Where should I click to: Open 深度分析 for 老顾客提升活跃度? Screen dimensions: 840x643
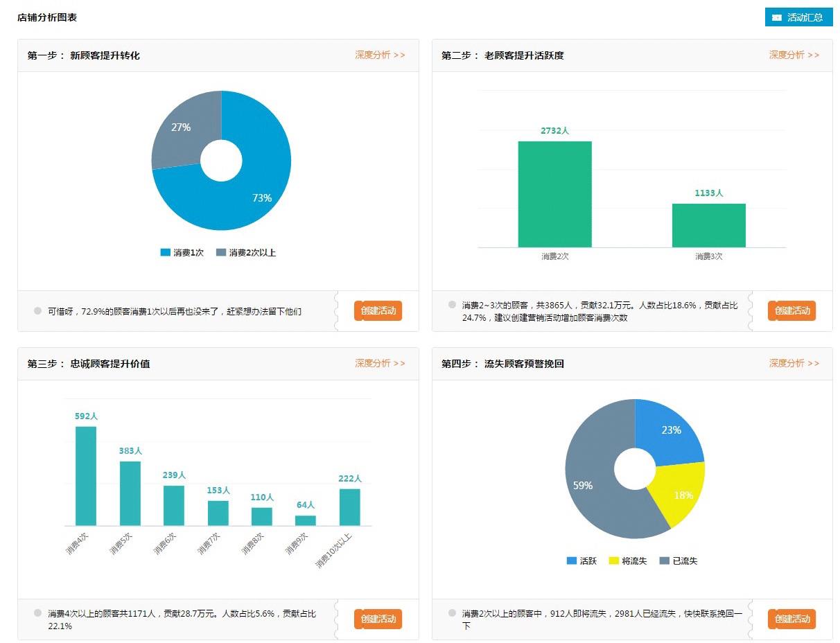click(x=794, y=55)
